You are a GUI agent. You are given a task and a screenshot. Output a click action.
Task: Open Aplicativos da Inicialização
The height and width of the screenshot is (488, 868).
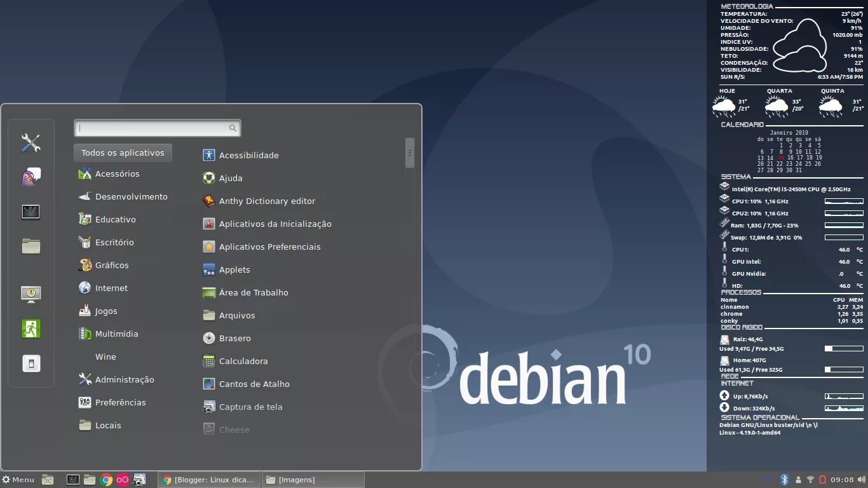(267, 224)
